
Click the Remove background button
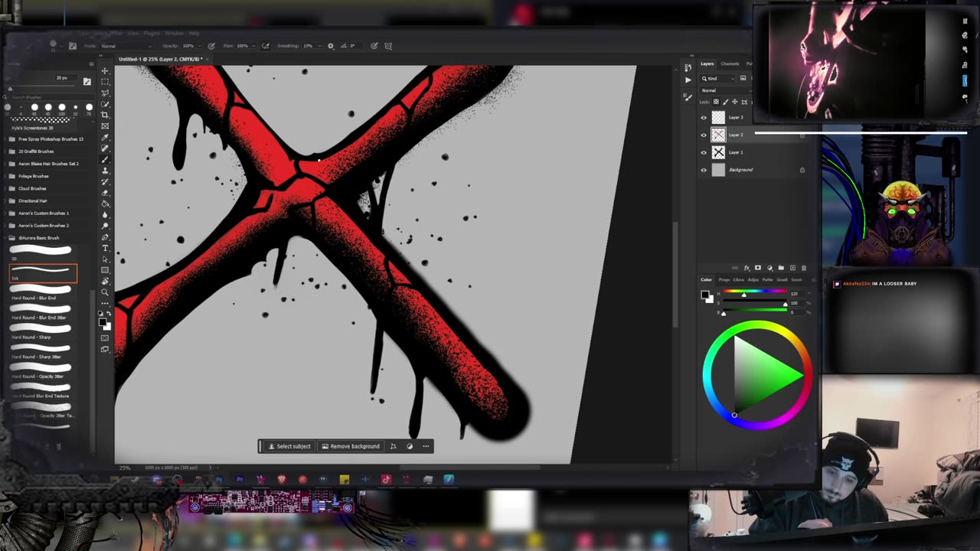(x=351, y=446)
